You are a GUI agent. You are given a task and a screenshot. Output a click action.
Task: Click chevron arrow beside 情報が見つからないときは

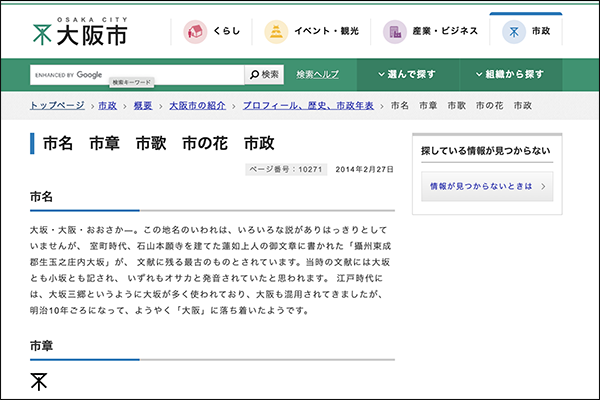point(543,186)
